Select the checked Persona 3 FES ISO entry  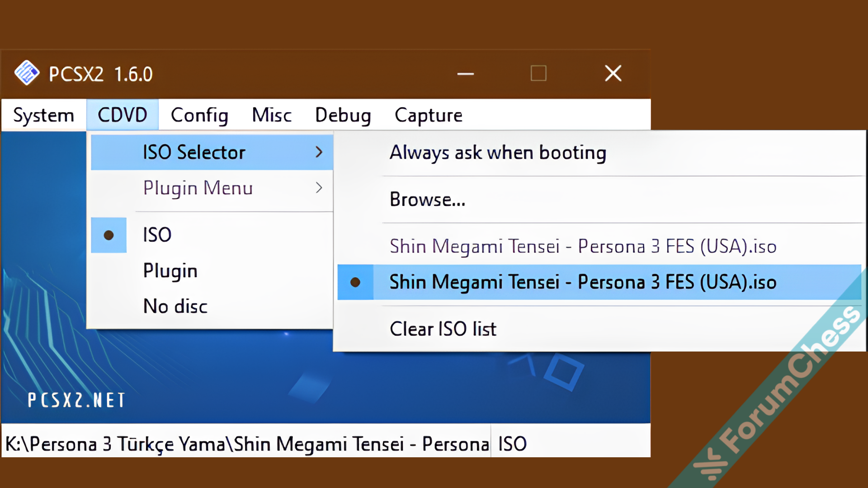tap(599, 282)
